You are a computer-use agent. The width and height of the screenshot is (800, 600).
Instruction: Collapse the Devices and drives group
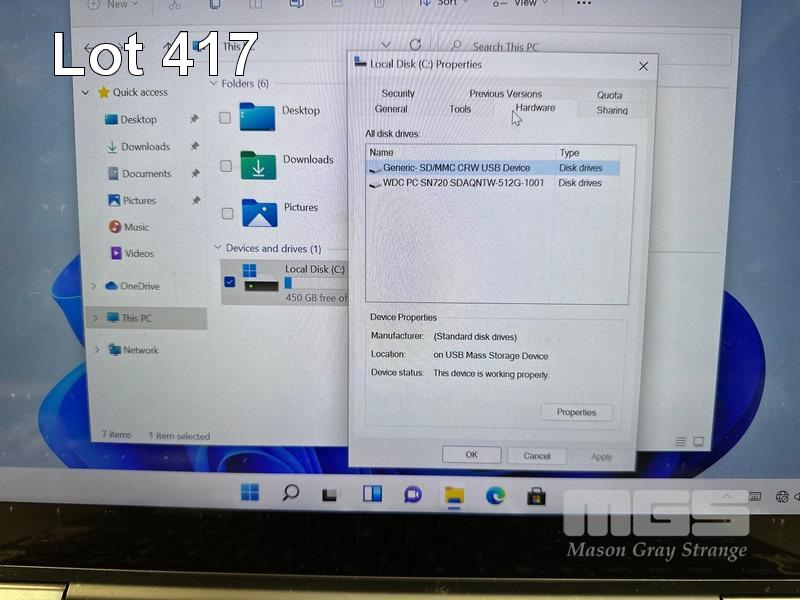[217, 248]
